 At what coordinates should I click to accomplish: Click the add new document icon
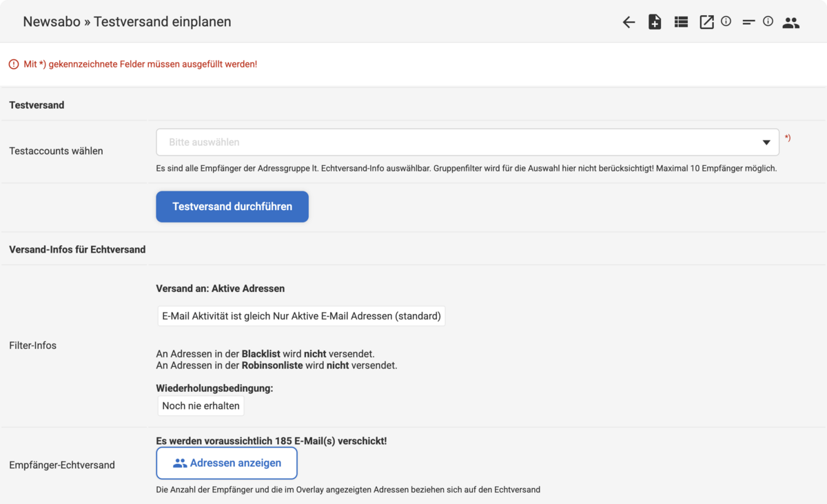tap(655, 22)
